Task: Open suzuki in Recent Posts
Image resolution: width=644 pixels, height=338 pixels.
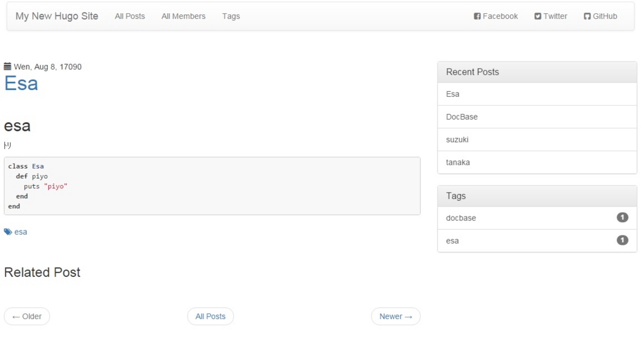Action: point(457,140)
